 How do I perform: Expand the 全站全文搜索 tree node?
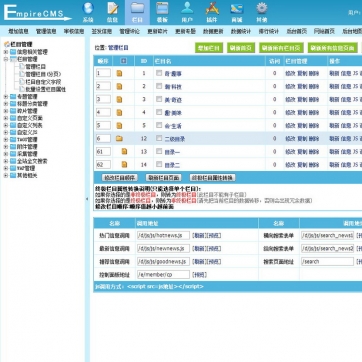[6, 161]
